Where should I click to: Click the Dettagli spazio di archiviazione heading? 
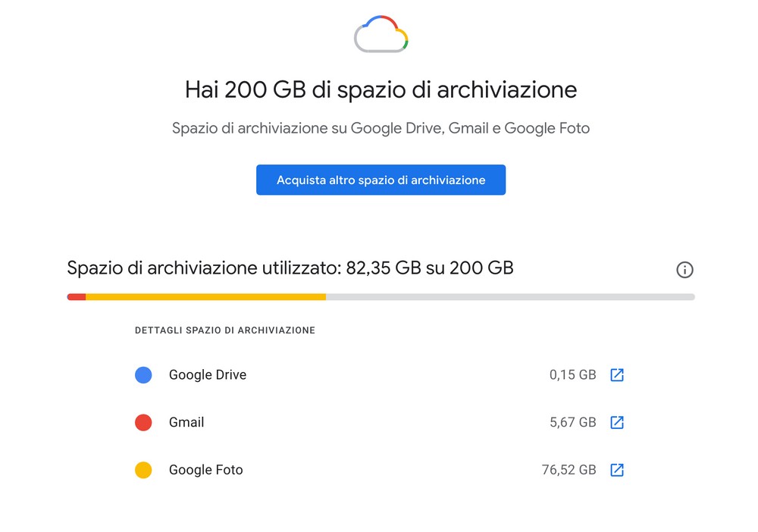225,330
